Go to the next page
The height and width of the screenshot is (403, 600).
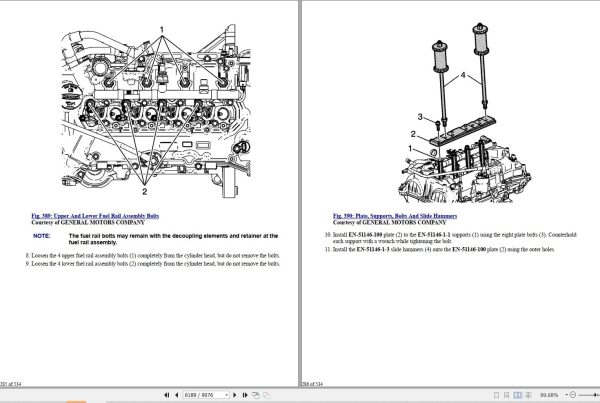pos(235,395)
